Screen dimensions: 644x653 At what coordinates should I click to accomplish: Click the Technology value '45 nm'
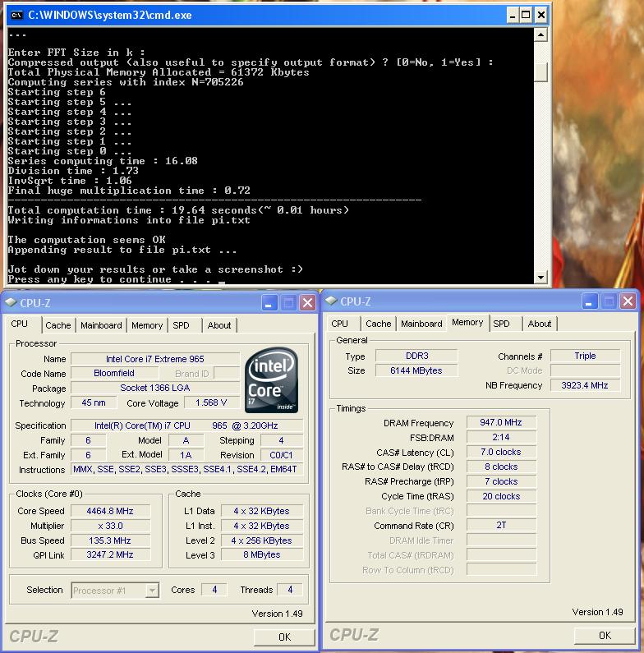pos(94,402)
